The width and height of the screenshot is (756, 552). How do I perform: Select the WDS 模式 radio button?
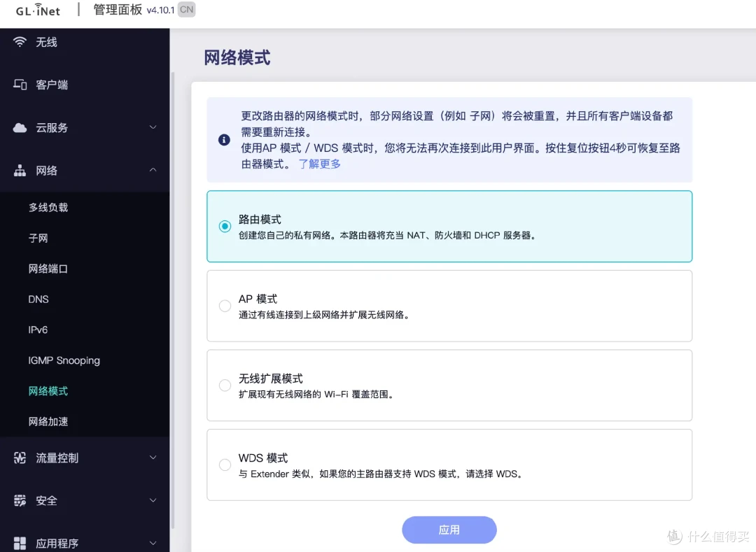pyautogui.click(x=225, y=465)
